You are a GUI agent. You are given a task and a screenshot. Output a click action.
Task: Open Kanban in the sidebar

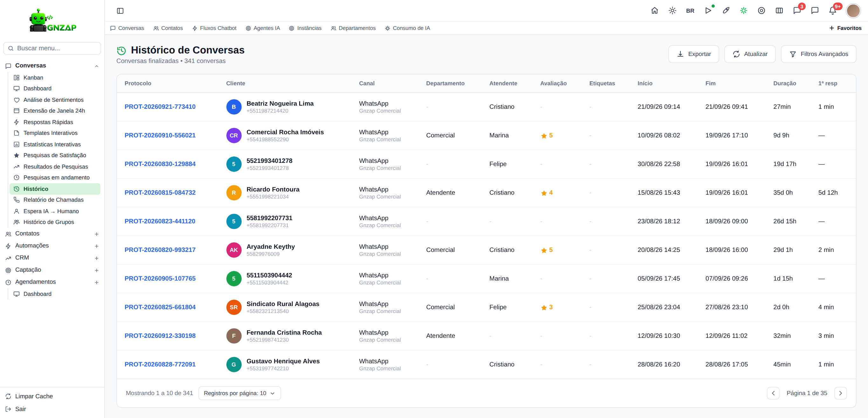pos(55,78)
